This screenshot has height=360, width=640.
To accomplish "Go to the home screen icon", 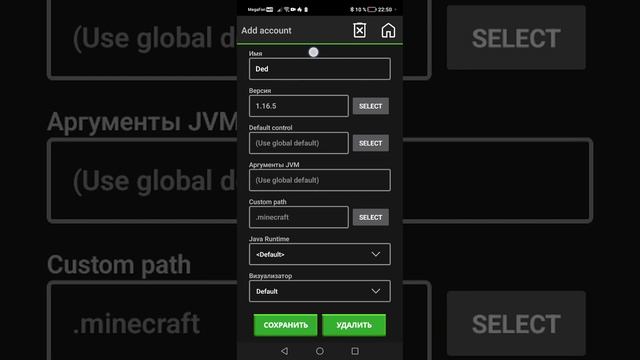I will (x=388, y=30).
